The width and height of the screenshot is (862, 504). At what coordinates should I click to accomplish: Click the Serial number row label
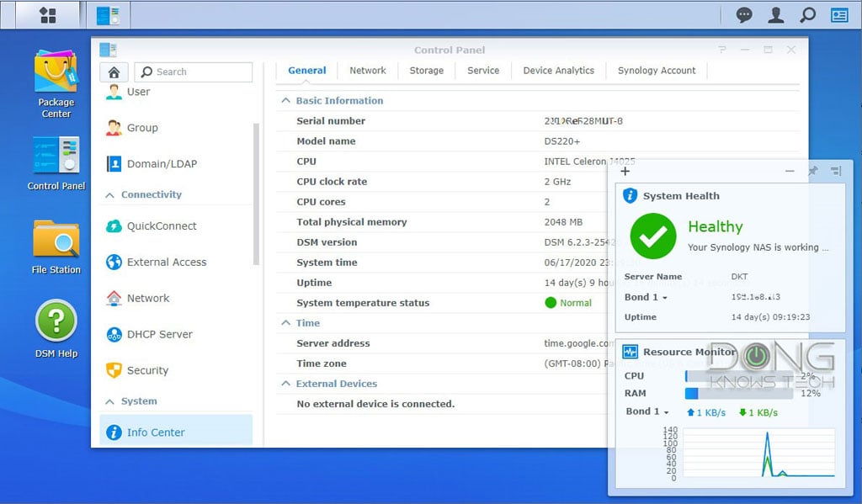[x=330, y=121]
